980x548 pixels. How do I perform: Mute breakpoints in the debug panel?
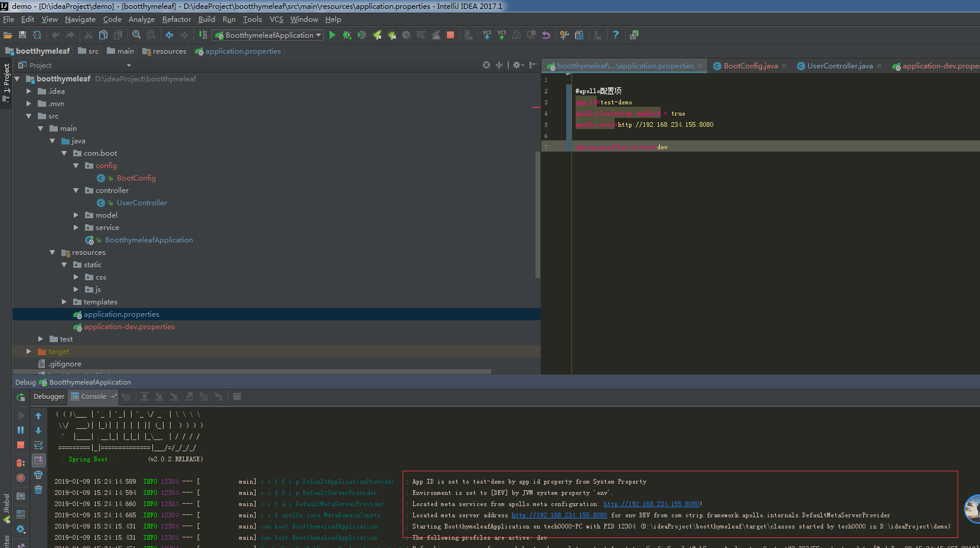20,477
